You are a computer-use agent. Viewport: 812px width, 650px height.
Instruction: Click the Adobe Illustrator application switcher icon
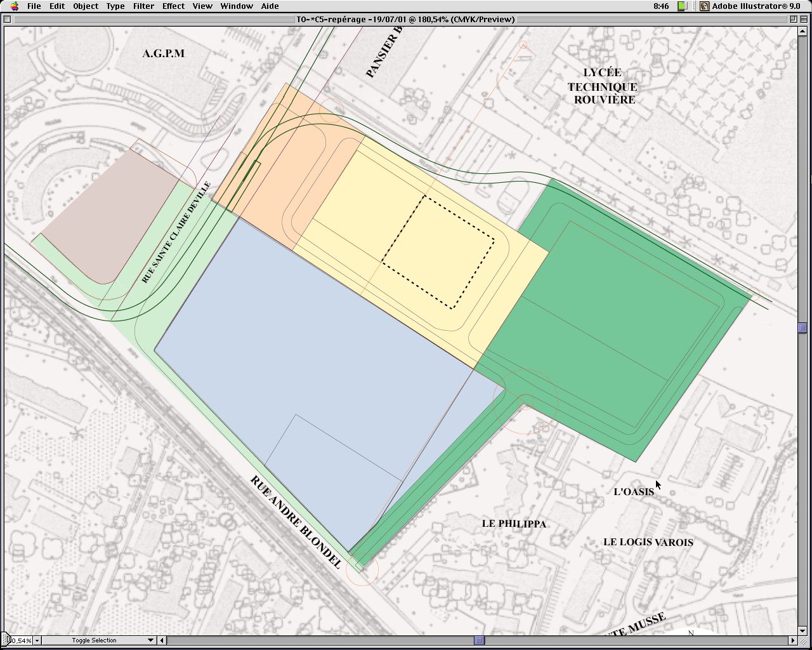[x=704, y=6]
